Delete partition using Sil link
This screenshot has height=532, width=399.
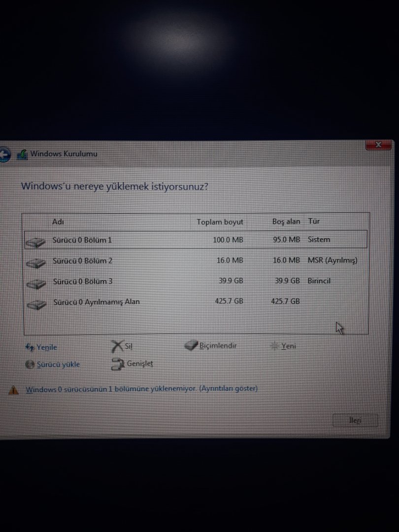pyautogui.click(x=129, y=346)
